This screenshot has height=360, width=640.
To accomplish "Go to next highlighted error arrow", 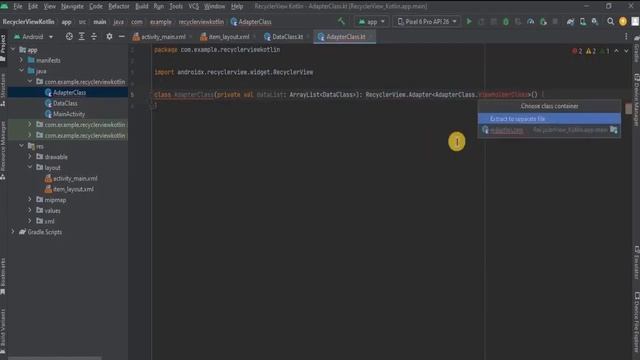I will coord(626,51).
